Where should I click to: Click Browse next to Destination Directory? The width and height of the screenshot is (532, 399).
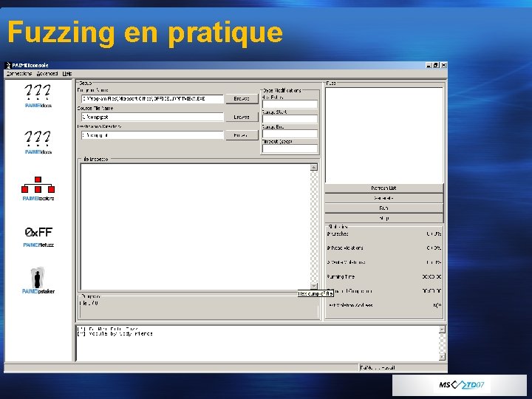[x=242, y=135]
